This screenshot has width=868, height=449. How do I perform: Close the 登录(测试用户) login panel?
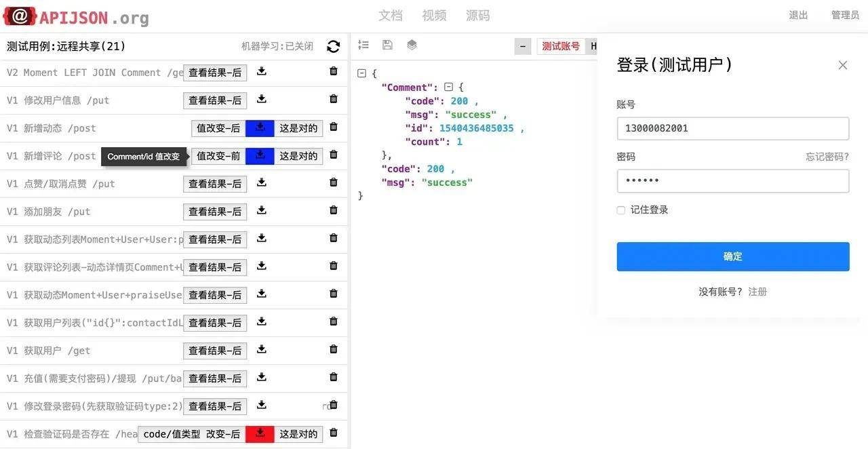(x=843, y=65)
